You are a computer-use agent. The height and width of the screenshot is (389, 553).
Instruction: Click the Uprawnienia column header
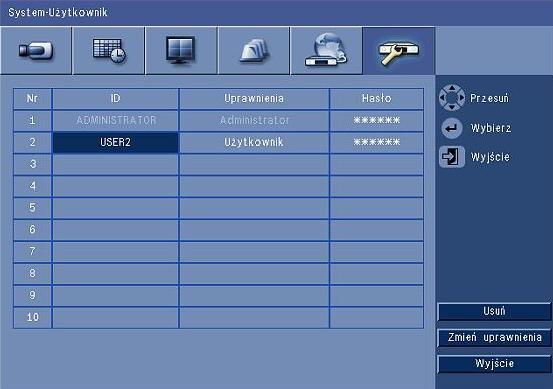254,98
